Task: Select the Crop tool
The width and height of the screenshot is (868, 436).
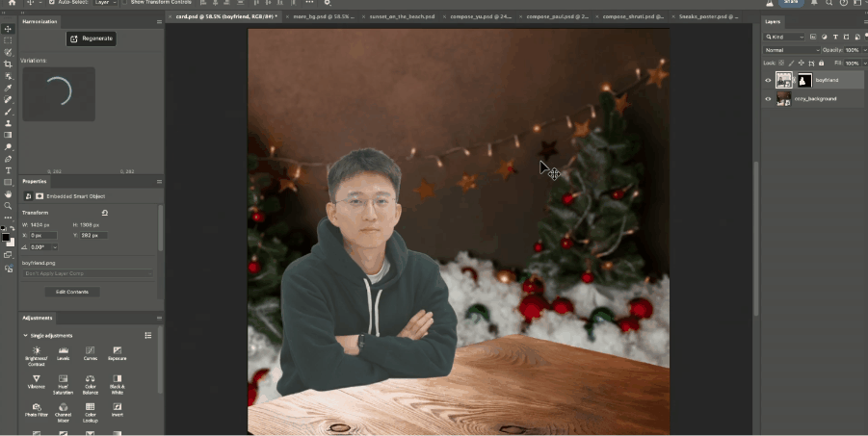Action: pyautogui.click(x=8, y=64)
